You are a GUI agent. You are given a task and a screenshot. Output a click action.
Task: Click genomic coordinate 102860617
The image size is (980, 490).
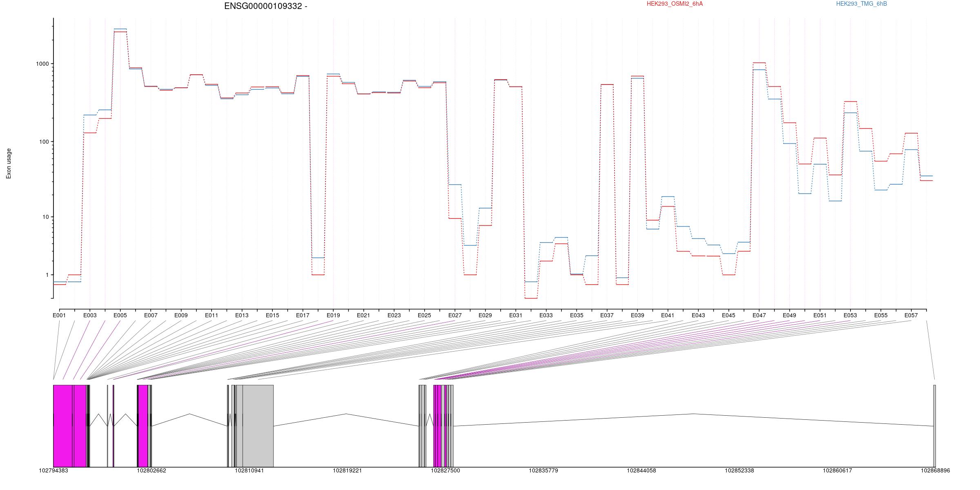837,470
